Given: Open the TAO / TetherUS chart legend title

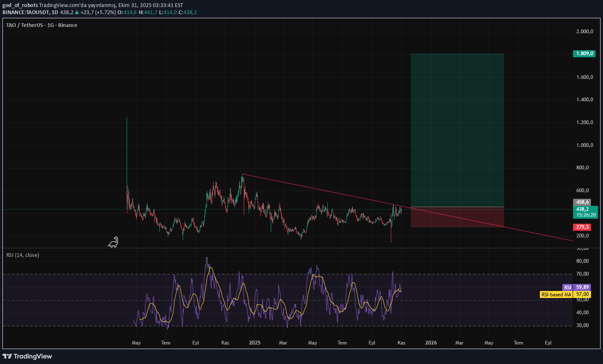Looking at the screenshot, I should pyautogui.click(x=42, y=25).
